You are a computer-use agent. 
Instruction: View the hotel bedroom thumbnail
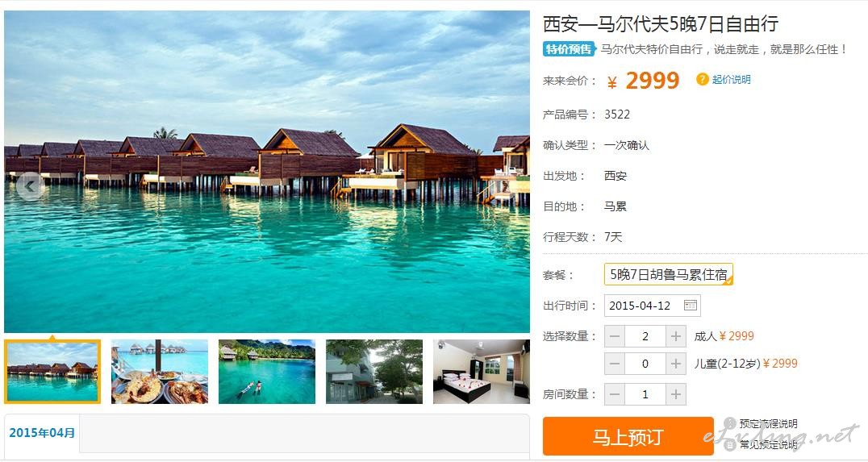(482, 371)
